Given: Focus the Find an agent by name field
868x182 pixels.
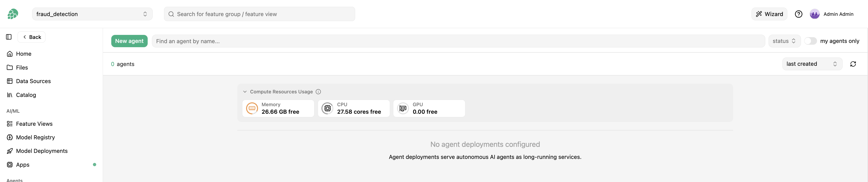Looking at the screenshot, I should pyautogui.click(x=458, y=41).
